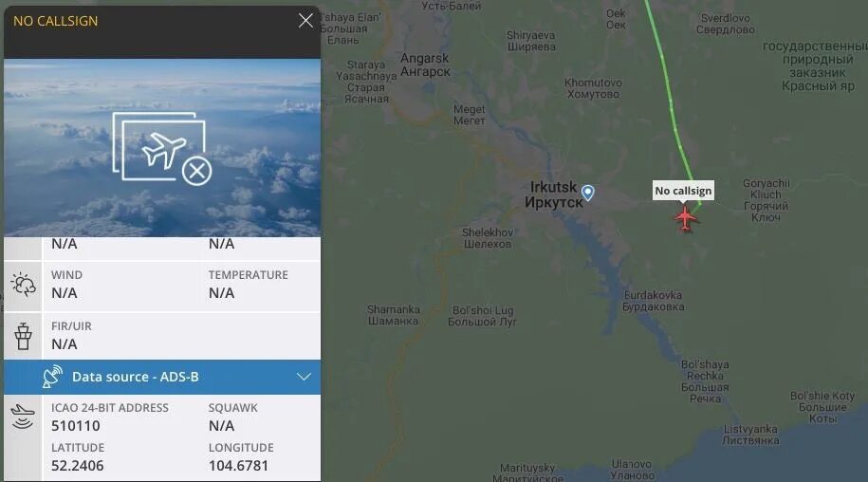Image resolution: width=868 pixels, height=482 pixels.
Task: Click the No callsign map label
Action: coord(683,191)
